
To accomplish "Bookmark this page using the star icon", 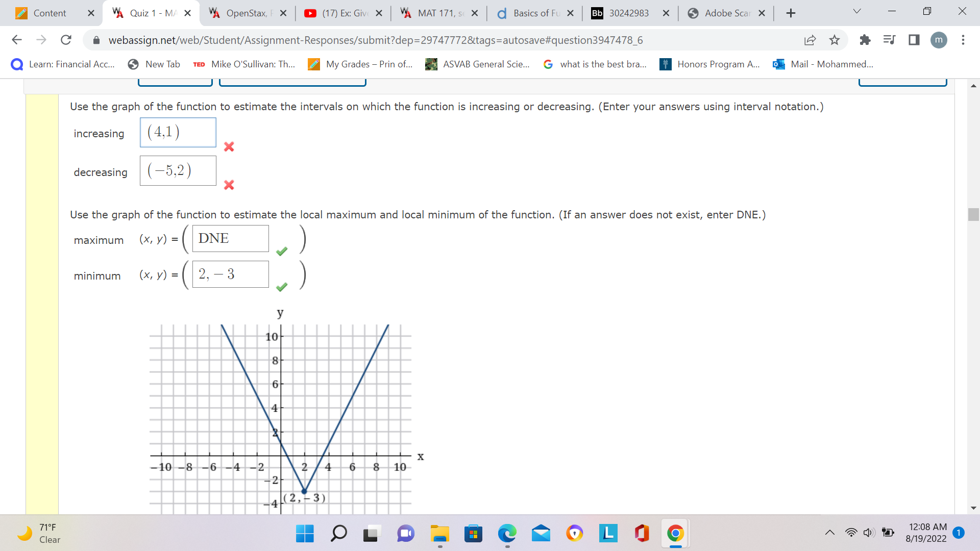I will point(835,40).
